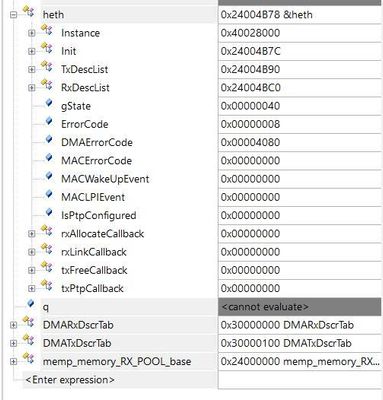Collapse the heth variable tree node

tap(13, 15)
